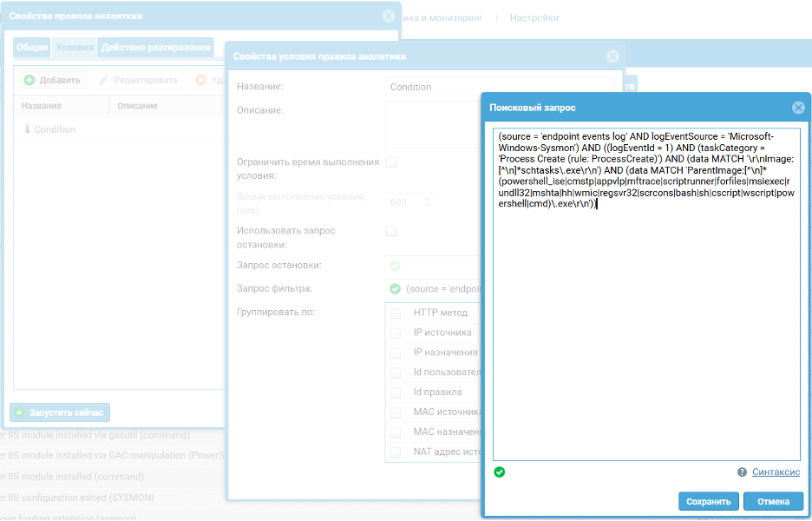
Task: Click the pencil icon next to Редактировать
Action: point(103,80)
